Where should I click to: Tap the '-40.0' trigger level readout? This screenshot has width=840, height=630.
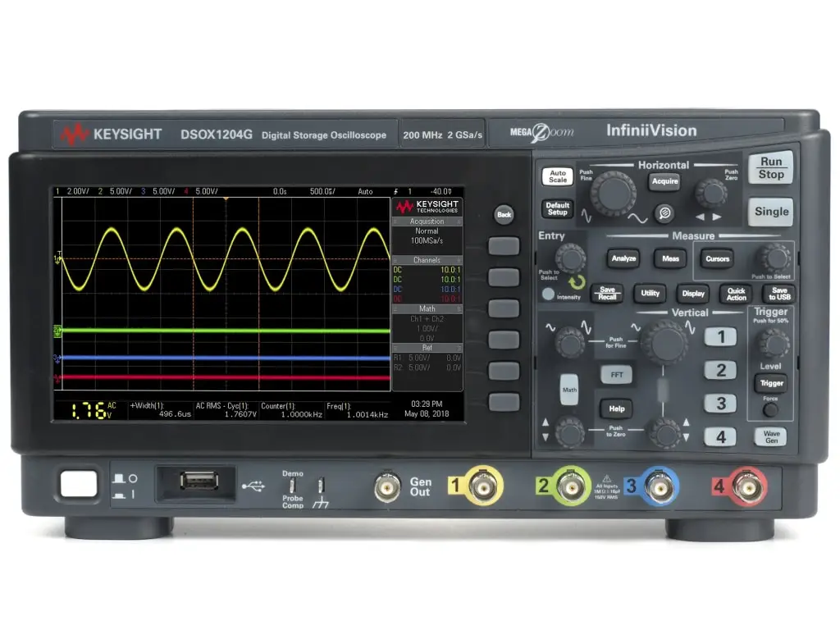[x=441, y=191]
